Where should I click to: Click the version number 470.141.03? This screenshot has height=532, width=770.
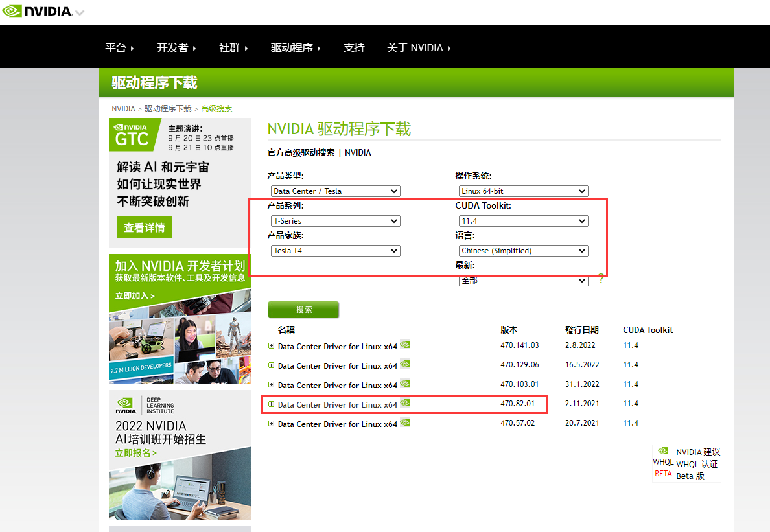(x=520, y=345)
